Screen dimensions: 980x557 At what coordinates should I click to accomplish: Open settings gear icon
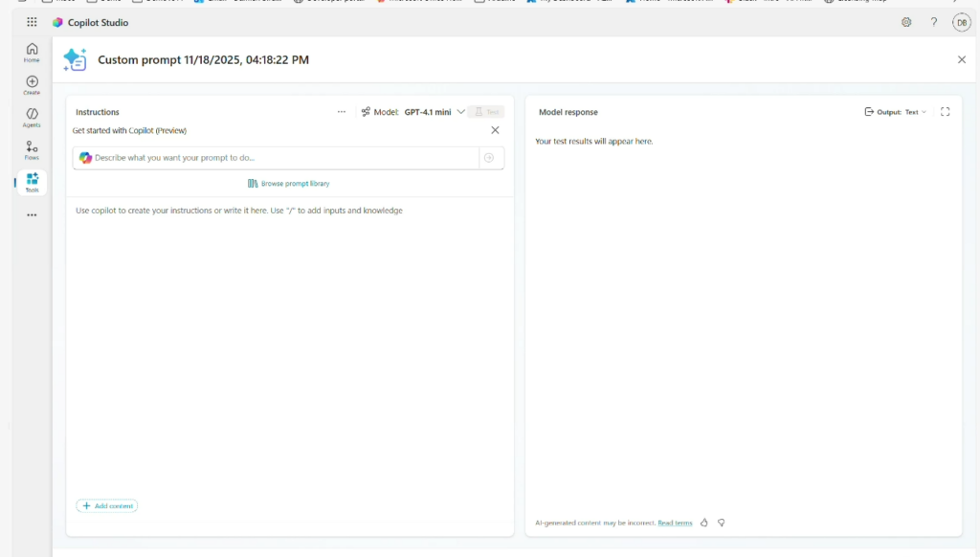click(906, 23)
